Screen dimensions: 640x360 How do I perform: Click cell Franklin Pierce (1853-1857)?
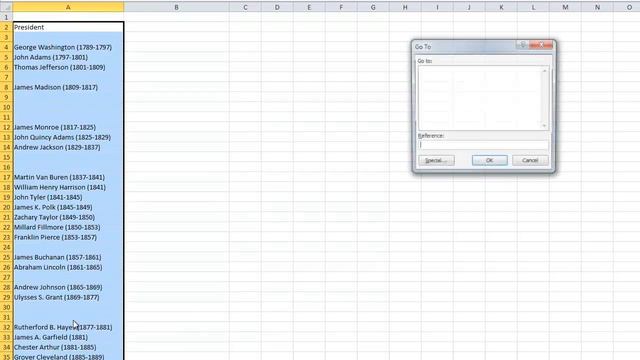(x=68, y=237)
